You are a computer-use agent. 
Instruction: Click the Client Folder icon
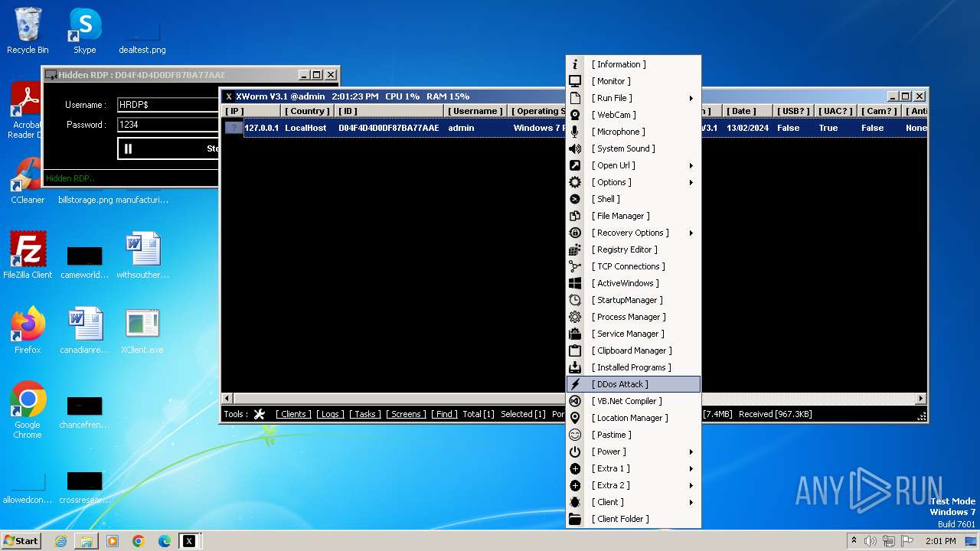point(575,519)
